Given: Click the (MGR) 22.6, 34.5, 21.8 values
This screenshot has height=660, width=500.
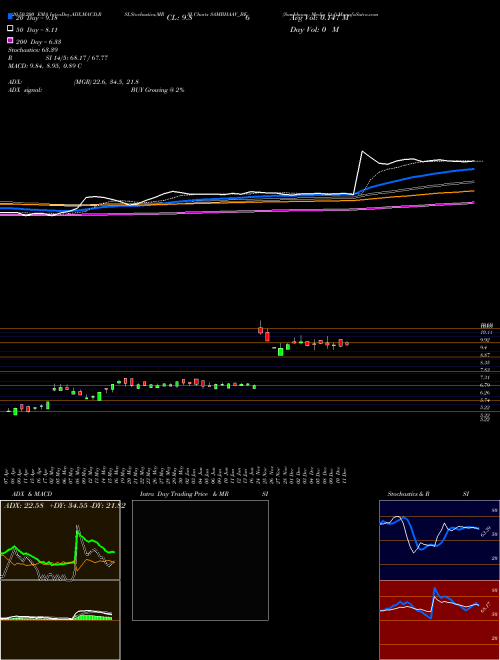Looking at the screenshot, I should [x=106, y=82].
